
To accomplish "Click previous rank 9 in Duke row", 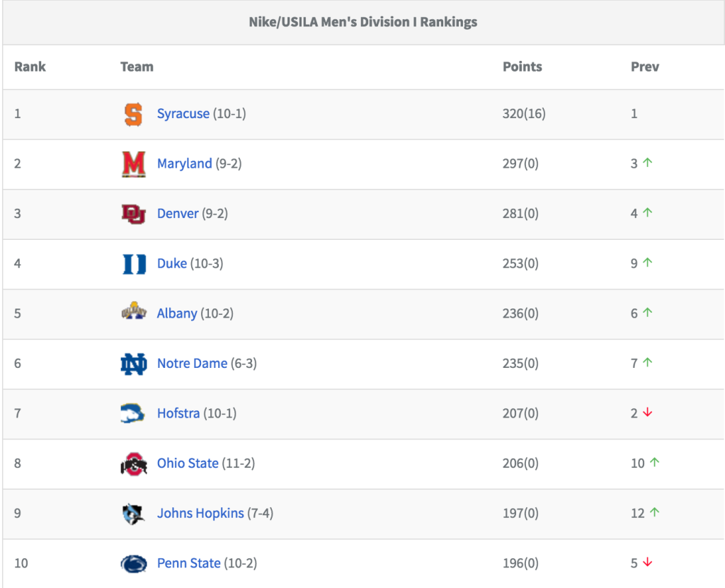I will pos(634,263).
